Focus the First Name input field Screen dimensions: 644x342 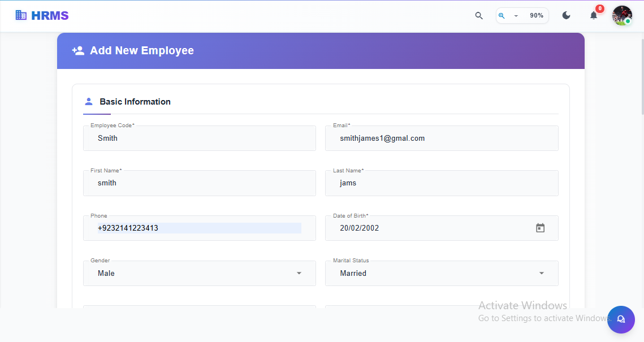coord(200,183)
